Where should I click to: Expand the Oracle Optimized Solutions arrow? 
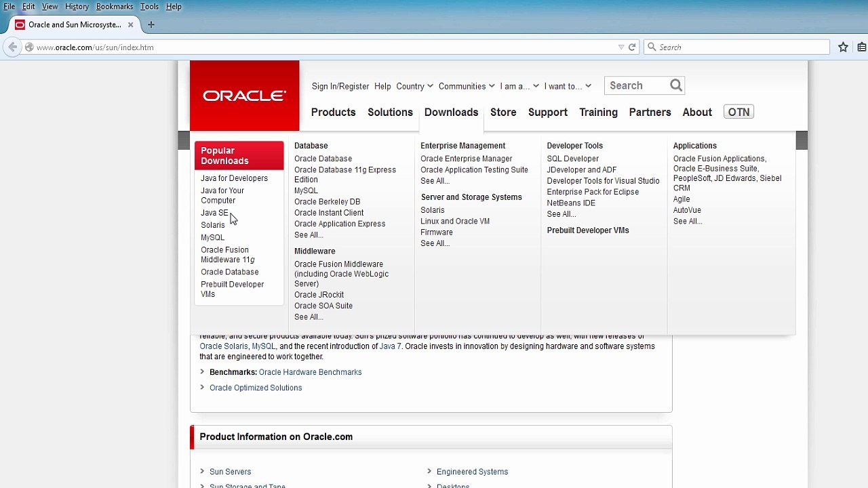point(202,387)
